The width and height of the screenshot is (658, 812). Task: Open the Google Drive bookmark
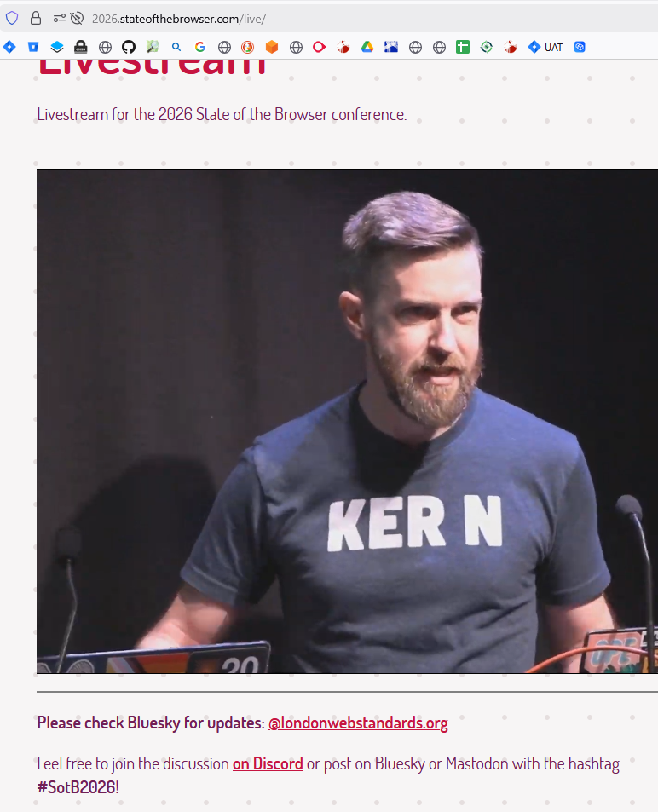tap(367, 47)
